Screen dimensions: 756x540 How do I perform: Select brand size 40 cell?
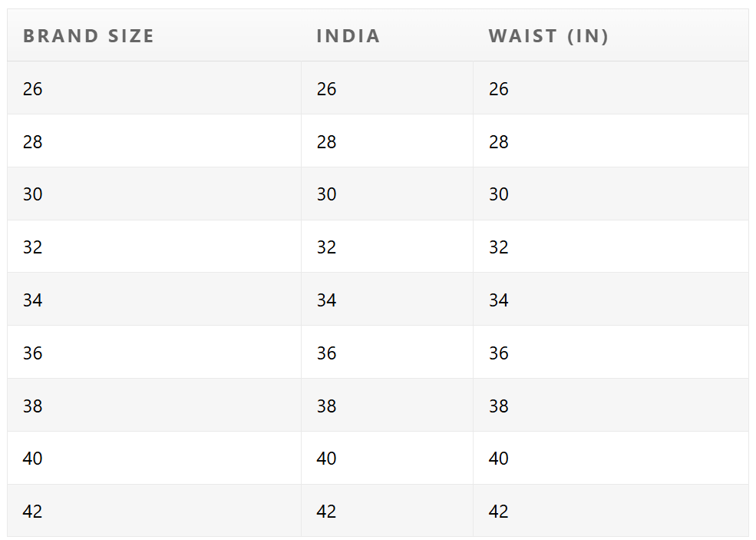point(154,458)
